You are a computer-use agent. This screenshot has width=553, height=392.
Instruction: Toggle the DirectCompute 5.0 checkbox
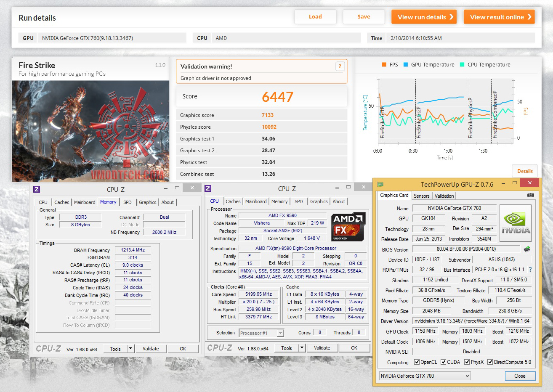coord(490,362)
